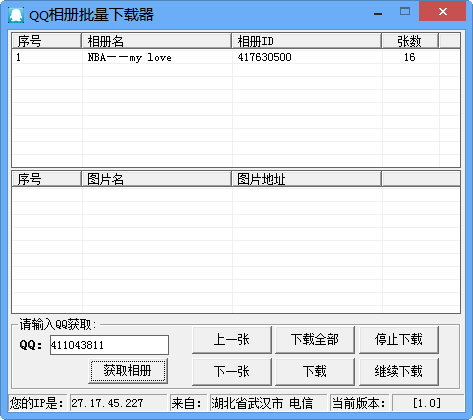Click the 序号 header in picture list
This screenshot has height=420, width=473.
pyautogui.click(x=47, y=179)
